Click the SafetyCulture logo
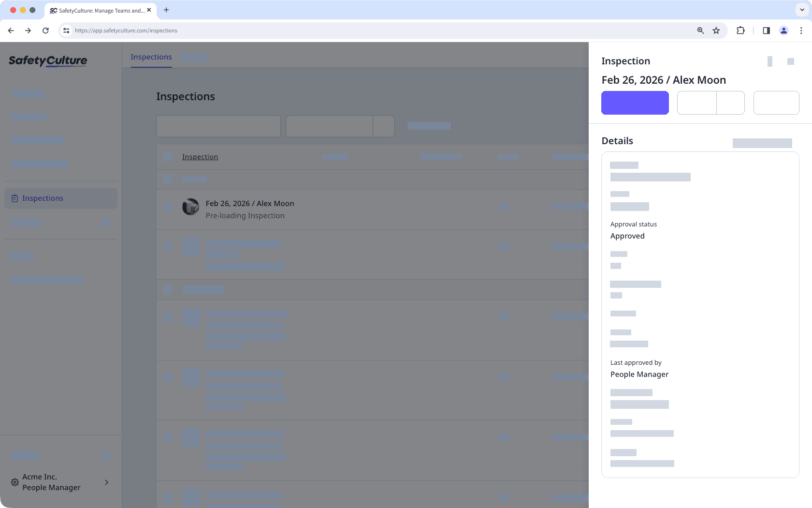 click(x=47, y=61)
